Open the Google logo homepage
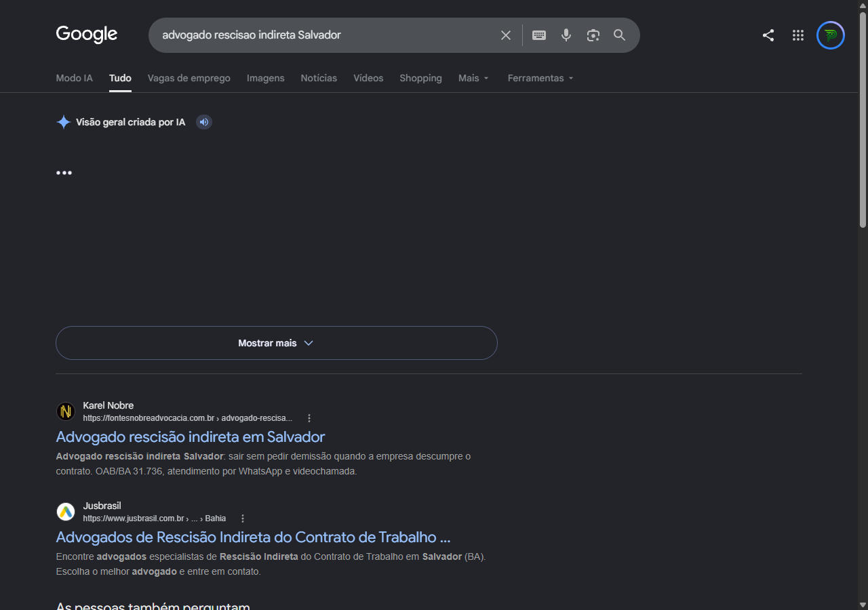Screen dimensions: 868x610 [x=87, y=35]
